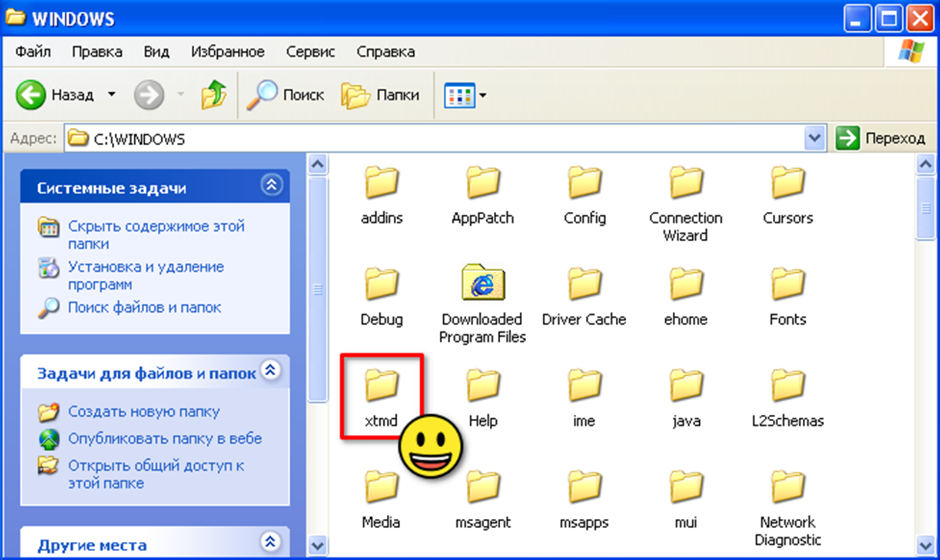Select the Fonts folder
The image size is (940, 560).
[788, 297]
